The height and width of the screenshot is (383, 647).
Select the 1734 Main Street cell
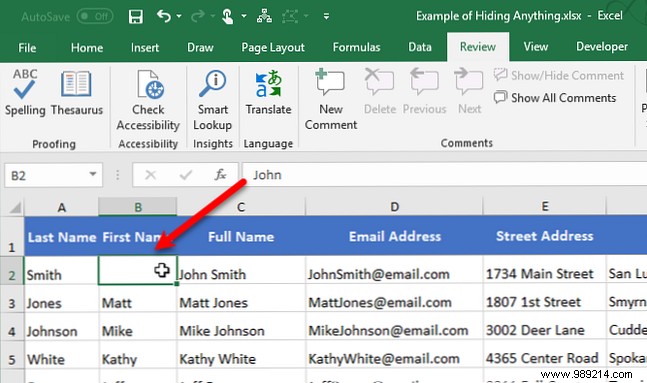pos(545,271)
